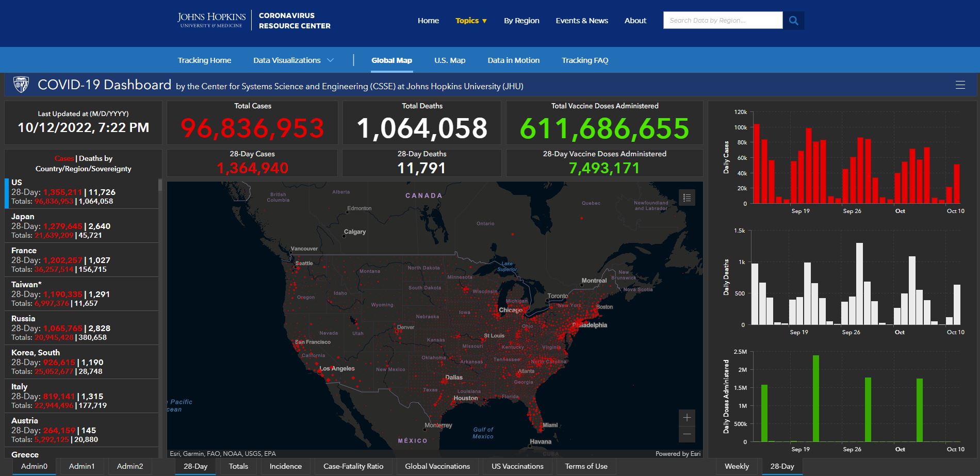The image size is (980, 476).
Task: Click the country list scrollbar
Action: click(x=160, y=185)
